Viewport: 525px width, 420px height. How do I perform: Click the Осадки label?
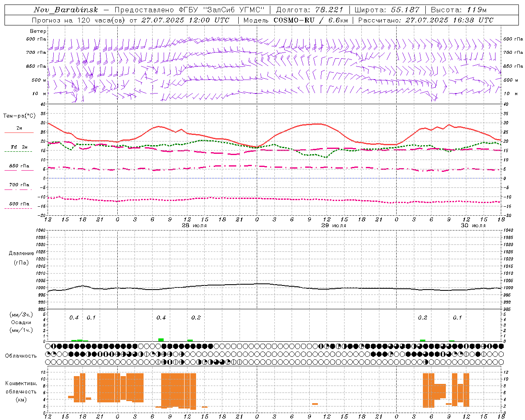coord(21,322)
